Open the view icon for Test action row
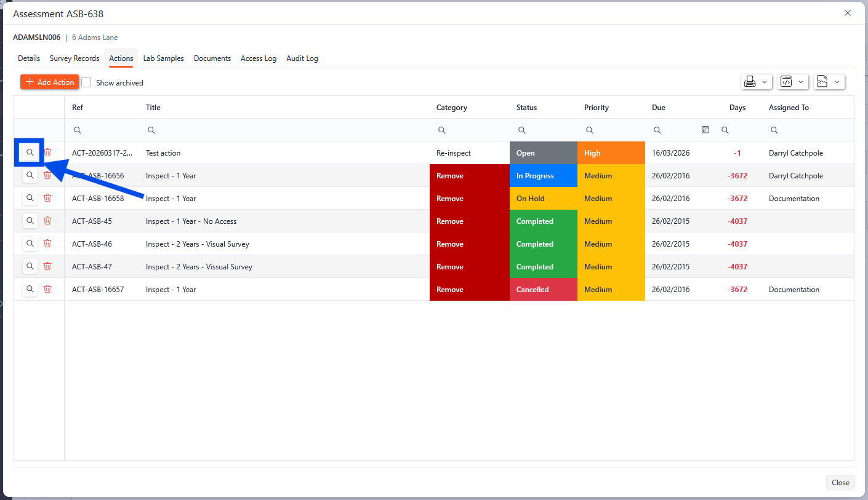 (30, 153)
